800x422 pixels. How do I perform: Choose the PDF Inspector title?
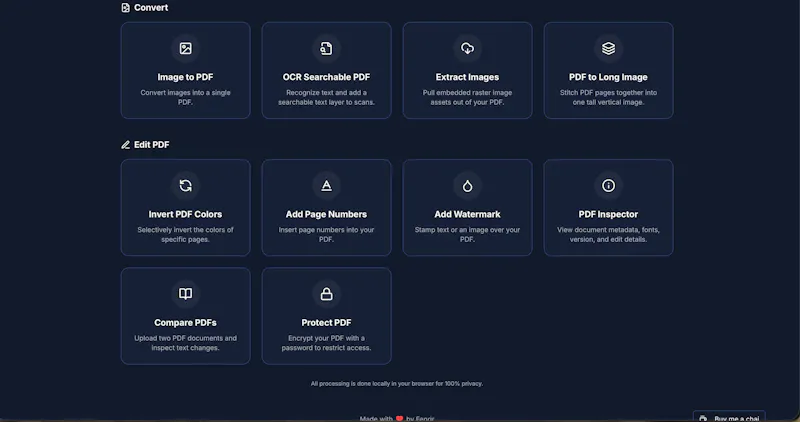tap(608, 214)
